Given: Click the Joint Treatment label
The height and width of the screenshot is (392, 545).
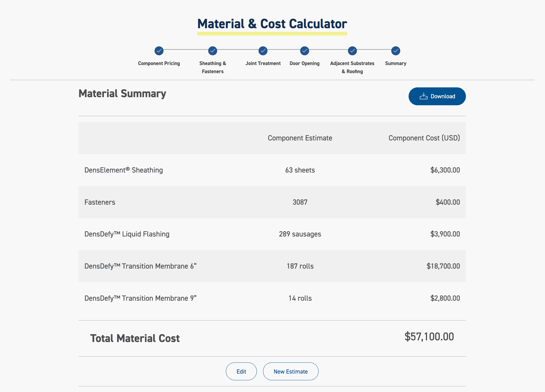Looking at the screenshot, I should pos(263,63).
